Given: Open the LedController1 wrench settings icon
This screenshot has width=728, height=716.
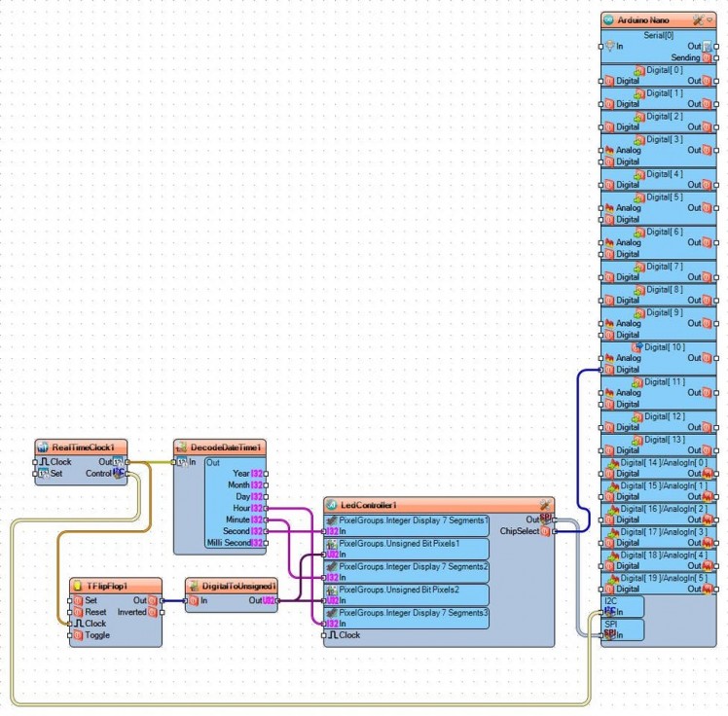Looking at the screenshot, I should pyautogui.click(x=546, y=504).
